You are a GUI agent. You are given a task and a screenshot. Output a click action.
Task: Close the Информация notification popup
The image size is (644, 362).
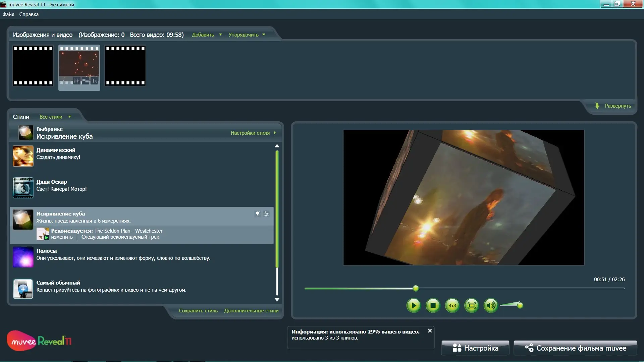[x=430, y=331]
